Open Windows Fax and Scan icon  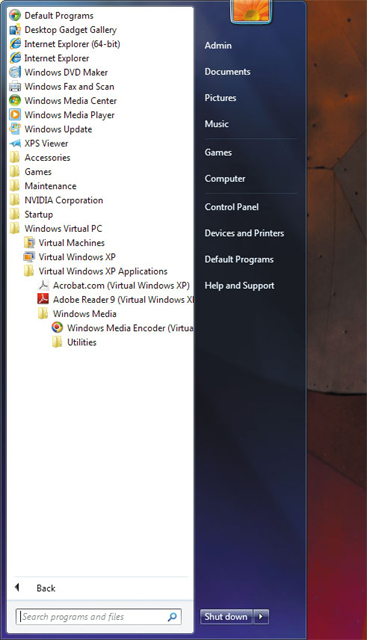pyautogui.click(x=15, y=87)
